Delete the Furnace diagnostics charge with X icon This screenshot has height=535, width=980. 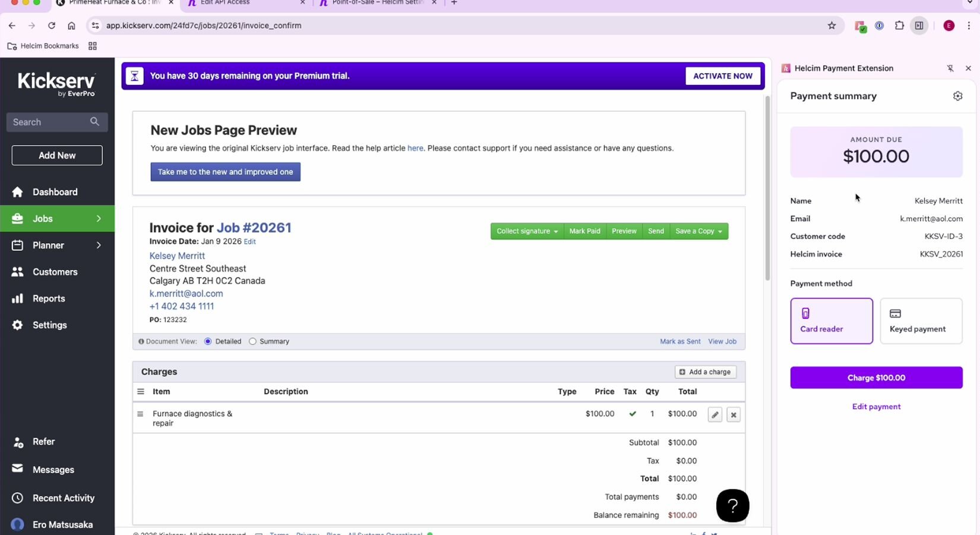[734, 415]
